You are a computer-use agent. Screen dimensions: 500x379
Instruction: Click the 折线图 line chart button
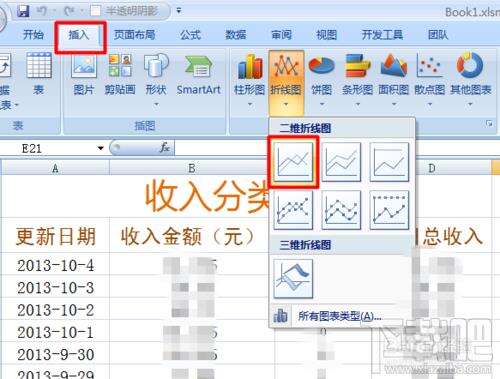coord(286,82)
